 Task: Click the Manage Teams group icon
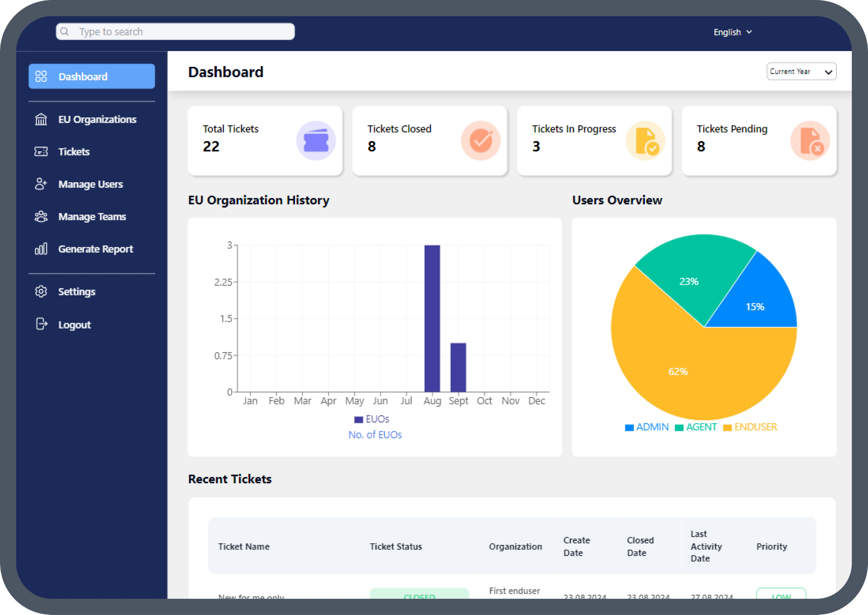click(x=41, y=217)
